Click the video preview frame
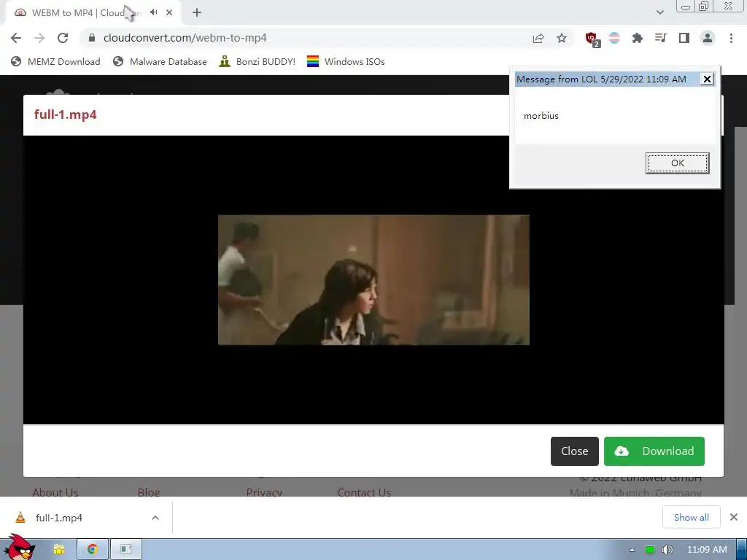 [x=373, y=280]
